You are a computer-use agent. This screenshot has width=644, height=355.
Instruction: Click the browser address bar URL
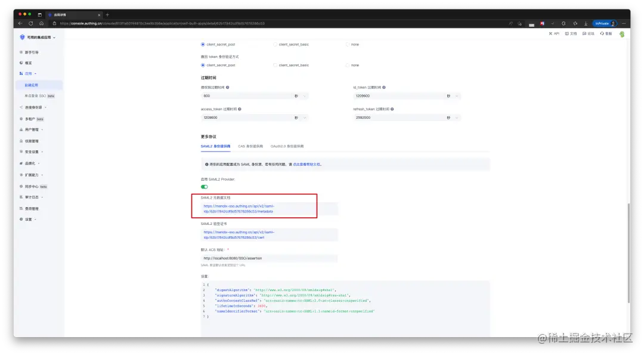click(162, 23)
